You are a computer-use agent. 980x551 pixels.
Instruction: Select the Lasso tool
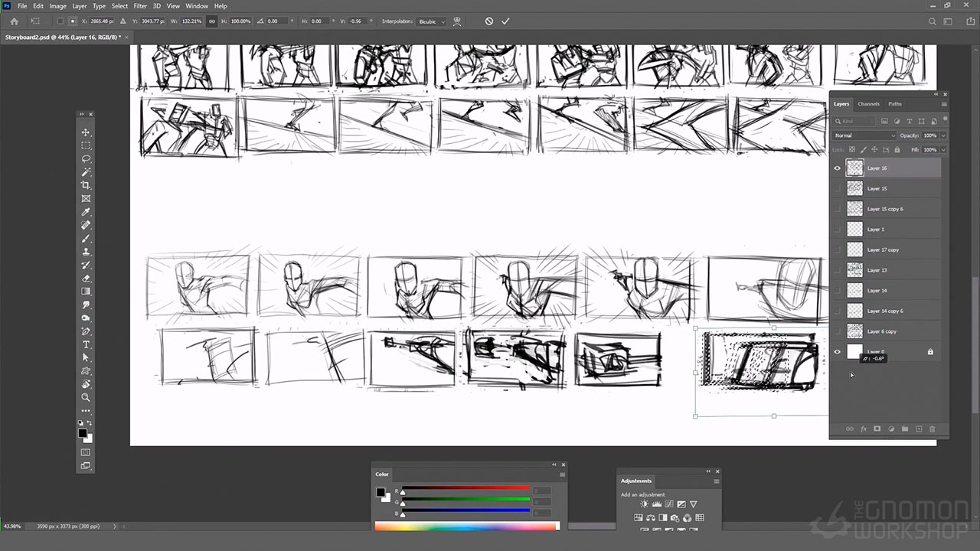coord(86,159)
